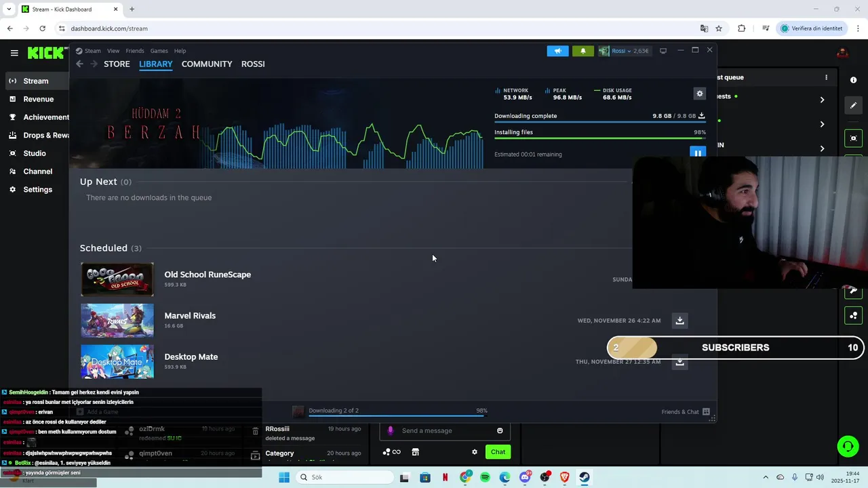
Task: Click Verifiera din identitet button in Chrome
Action: 812,28
